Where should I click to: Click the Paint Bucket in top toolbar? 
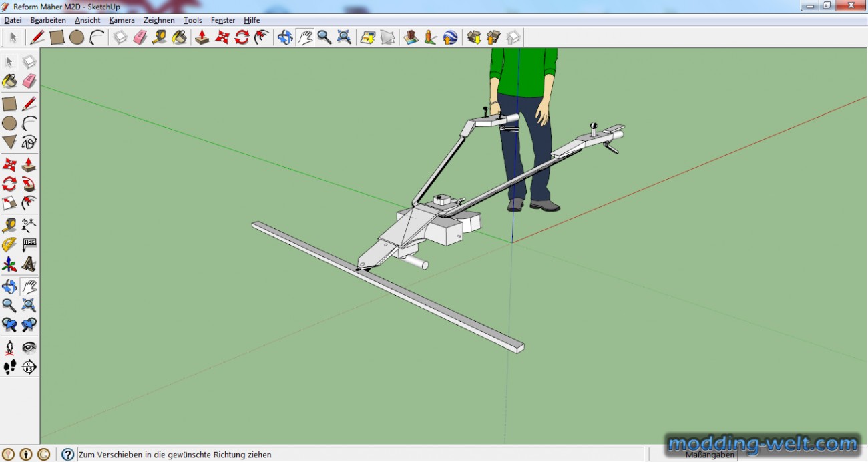[179, 37]
